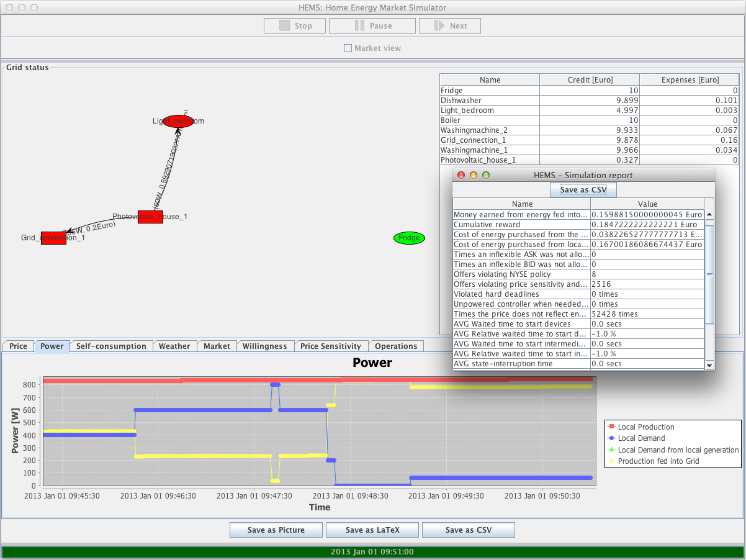
Task: Click the Local Production red legend swatch
Action: (611, 427)
